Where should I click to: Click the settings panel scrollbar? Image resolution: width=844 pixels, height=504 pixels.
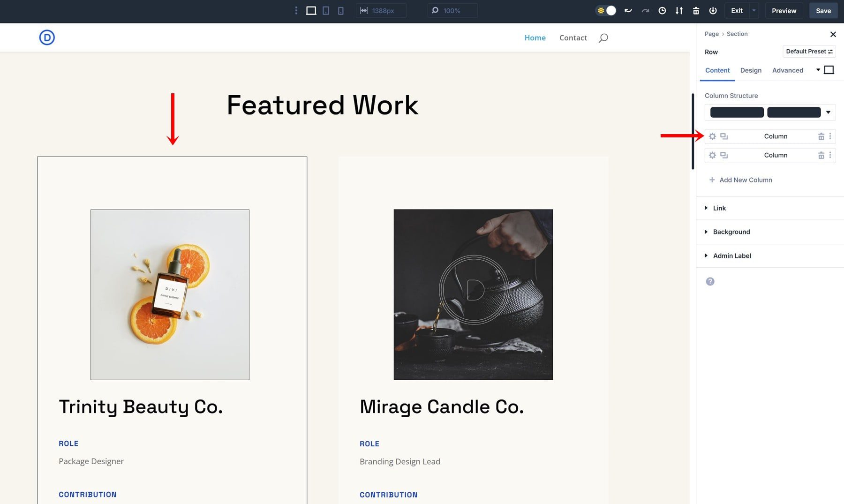(693, 131)
